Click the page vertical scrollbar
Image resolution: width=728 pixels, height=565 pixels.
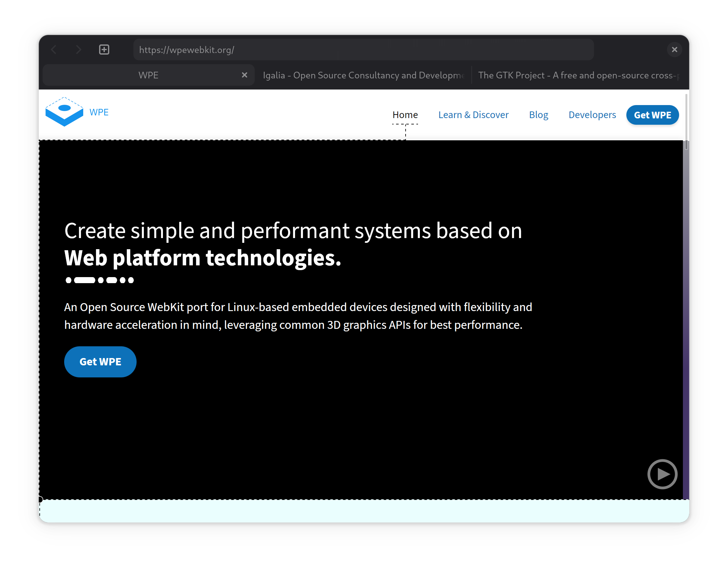pyautogui.click(x=686, y=122)
